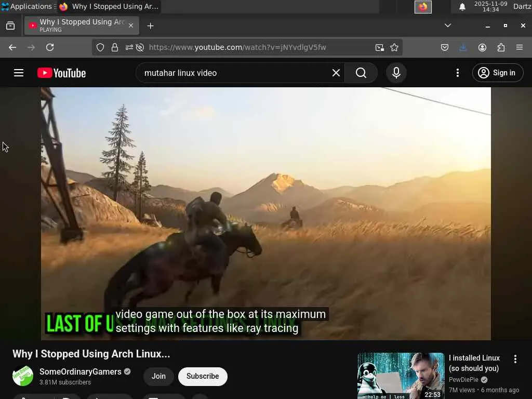
Task: View site security via padlock icon
Action: tap(115, 47)
